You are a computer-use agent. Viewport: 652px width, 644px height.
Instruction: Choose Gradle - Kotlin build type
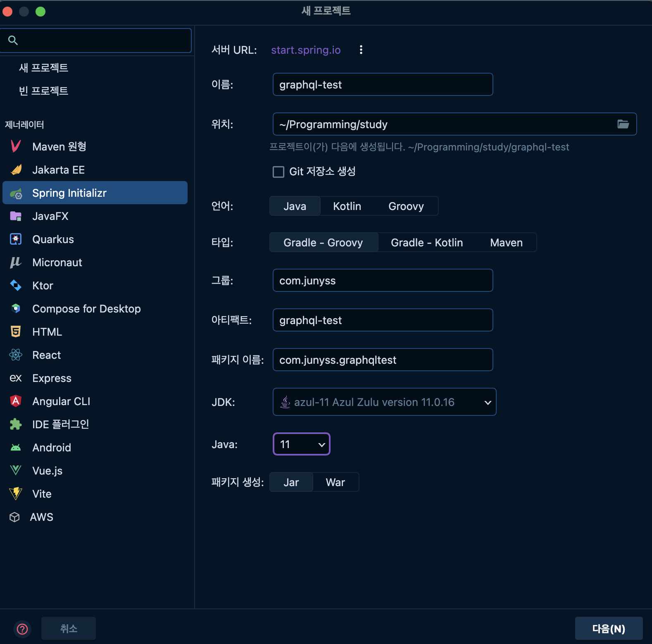point(427,242)
